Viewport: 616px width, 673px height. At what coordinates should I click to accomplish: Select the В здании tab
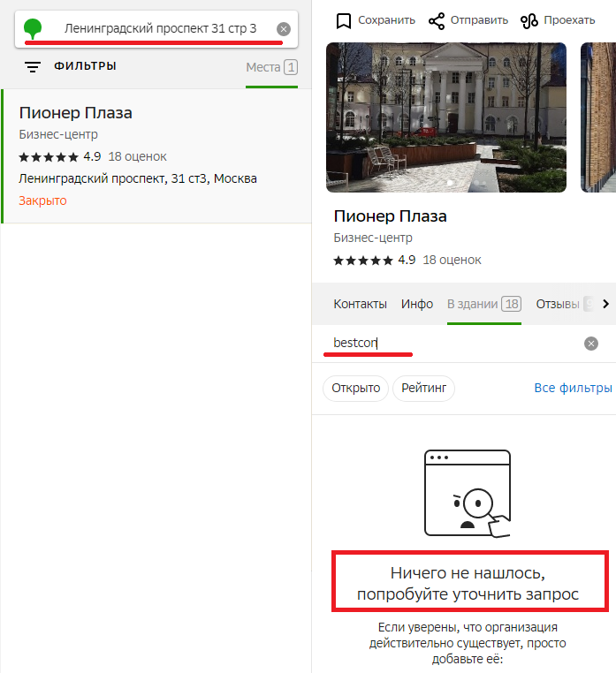pos(483,304)
